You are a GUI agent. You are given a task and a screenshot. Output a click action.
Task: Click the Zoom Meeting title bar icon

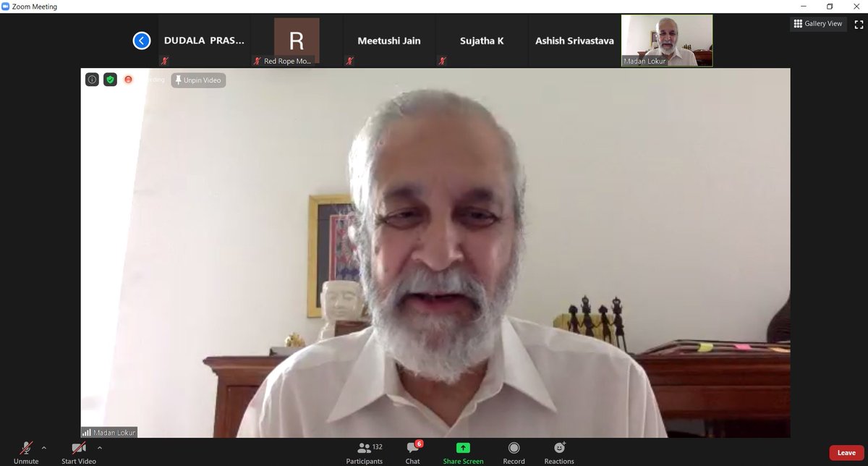click(x=7, y=7)
